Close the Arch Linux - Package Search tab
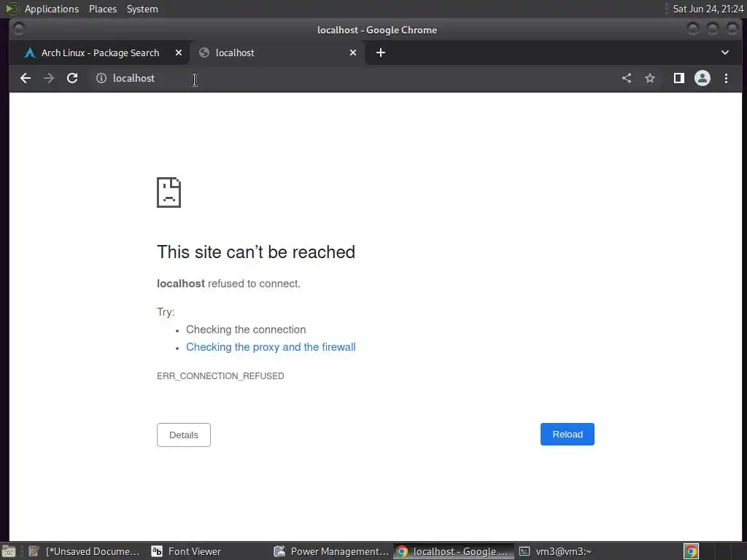Viewport: 747px width, 560px height. [179, 52]
